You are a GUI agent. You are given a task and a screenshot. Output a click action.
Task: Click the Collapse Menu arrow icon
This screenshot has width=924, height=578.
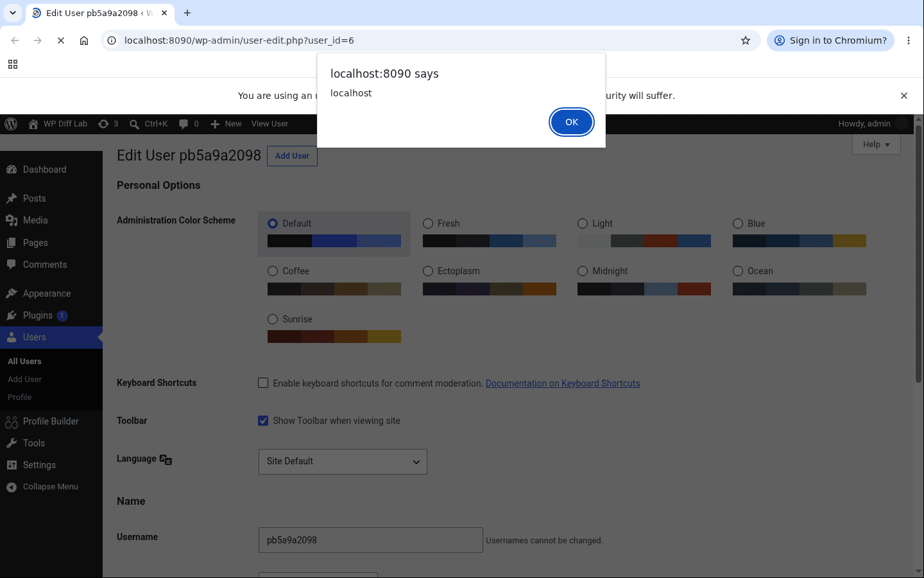(12, 487)
